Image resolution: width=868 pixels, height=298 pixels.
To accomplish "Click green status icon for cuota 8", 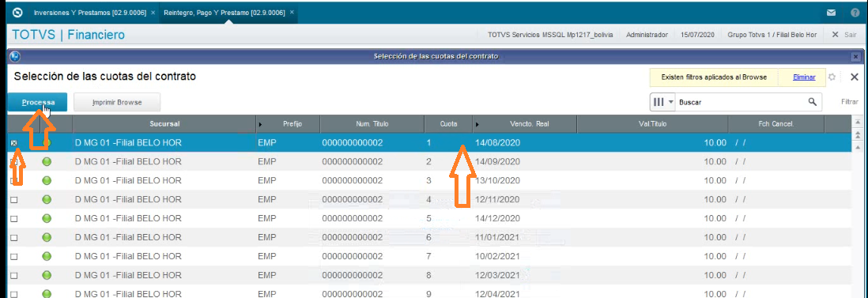I will 47,275.
